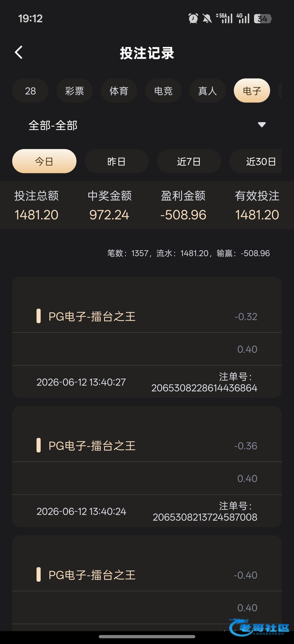Open the bet record with -0.36 result

coord(147,466)
